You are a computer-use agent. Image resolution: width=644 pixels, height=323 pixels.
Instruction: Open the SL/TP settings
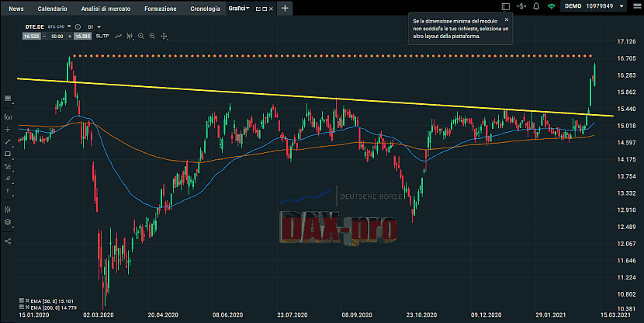tap(102, 36)
